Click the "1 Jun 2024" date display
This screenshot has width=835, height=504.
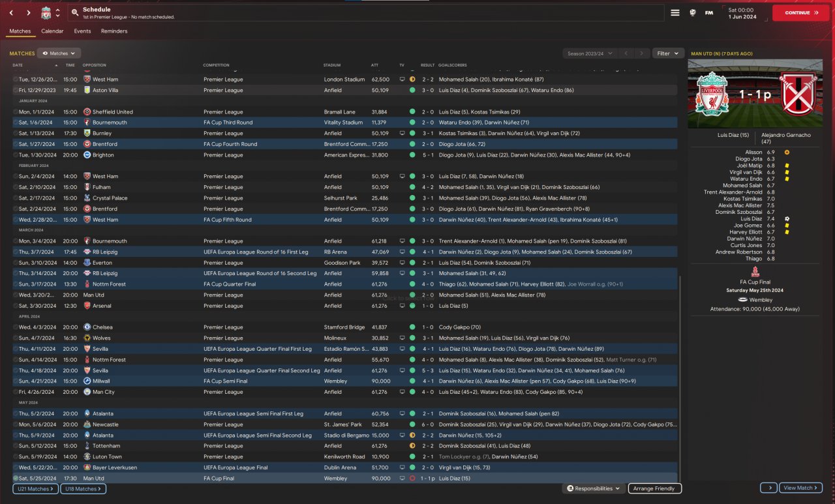pos(743,16)
